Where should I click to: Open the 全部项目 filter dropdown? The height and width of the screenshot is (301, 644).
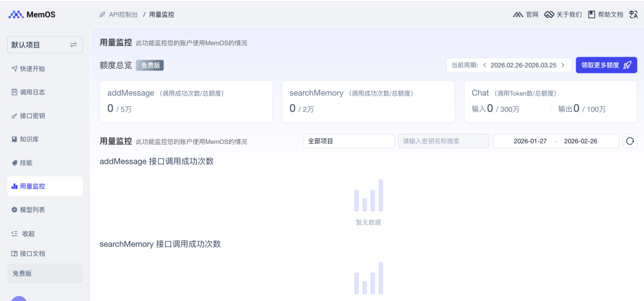349,141
